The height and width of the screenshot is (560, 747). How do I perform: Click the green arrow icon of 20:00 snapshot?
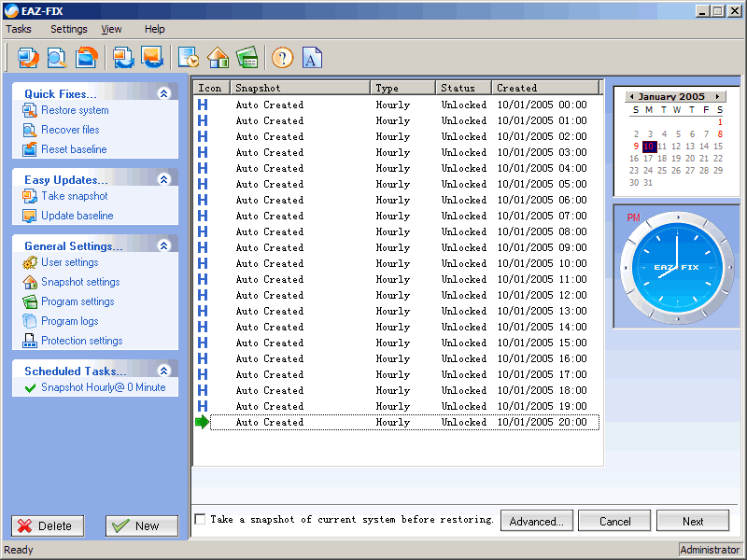[x=202, y=422]
